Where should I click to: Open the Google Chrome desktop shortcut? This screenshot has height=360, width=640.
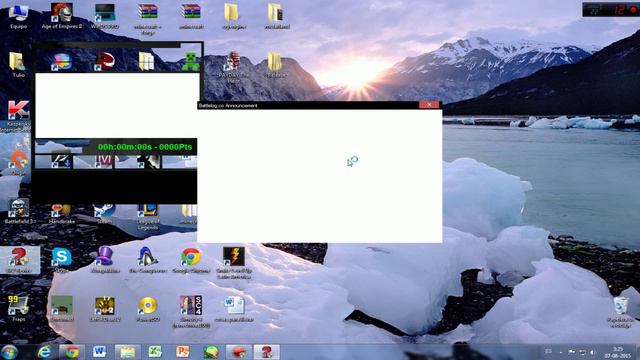pyautogui.click(x=191, y=260)
